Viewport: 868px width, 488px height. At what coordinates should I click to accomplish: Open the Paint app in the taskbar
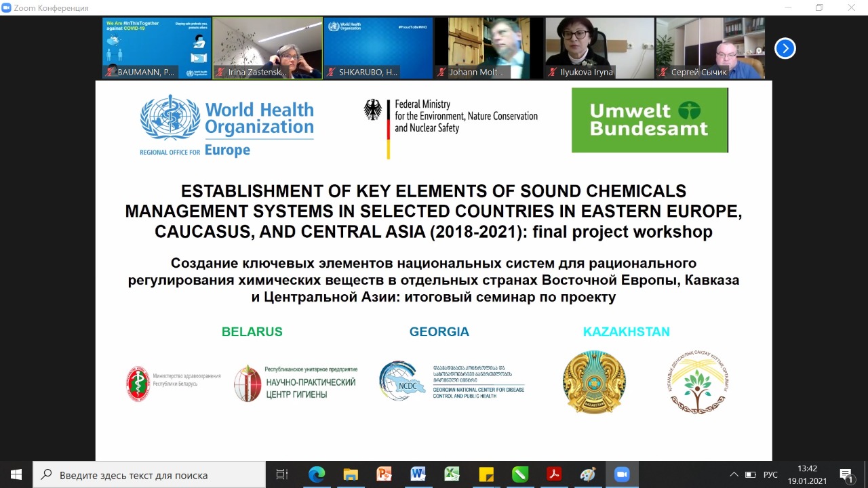(588, 474)
